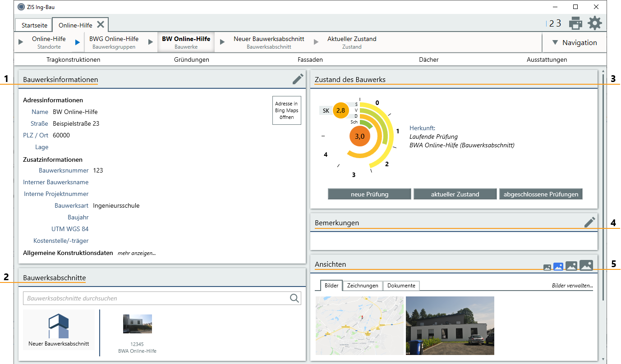Click the Name value BW Online-Hilfe
621x364 pixels.
[75, 112]
